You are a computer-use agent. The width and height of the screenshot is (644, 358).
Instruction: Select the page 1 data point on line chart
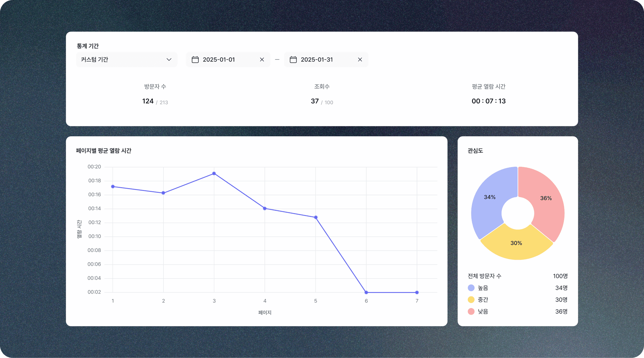[x=113, y=187]
